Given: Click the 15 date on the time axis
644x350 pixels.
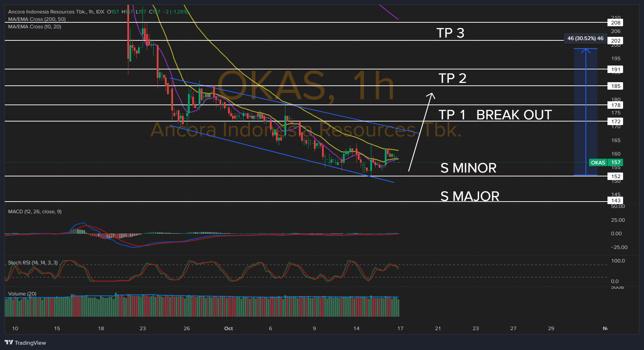Looking at the screenshot, I should click(57, 328).
